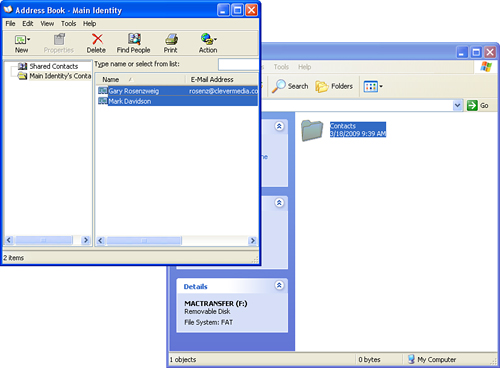Select the Mark Davidson contact row

[x=177, y=101]
